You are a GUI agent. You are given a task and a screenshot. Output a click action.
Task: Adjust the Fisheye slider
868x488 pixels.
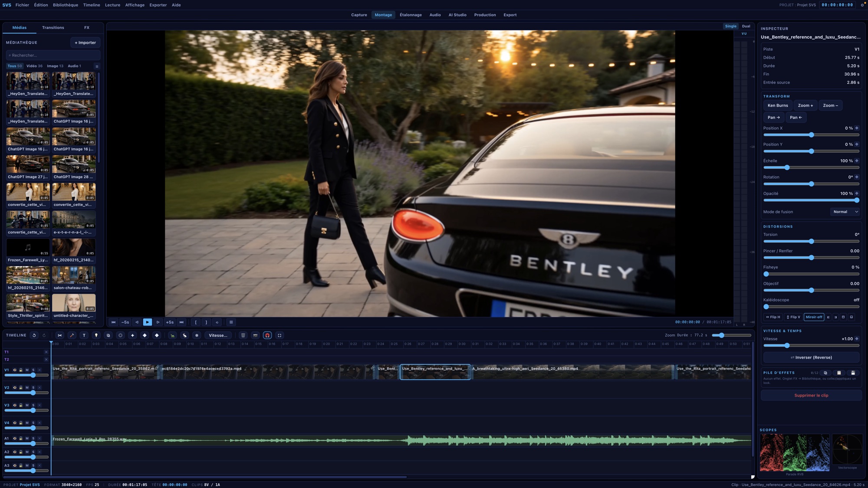811,274
